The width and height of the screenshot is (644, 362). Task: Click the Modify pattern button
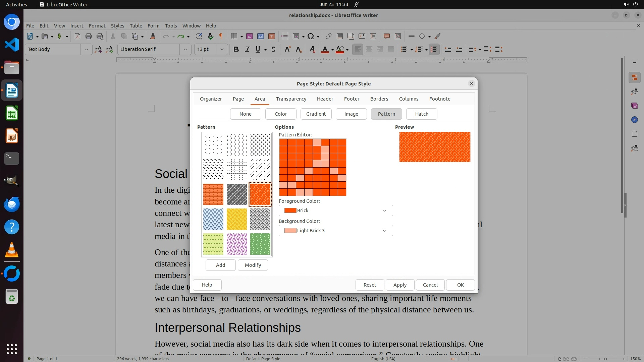[x=253, y=265]
